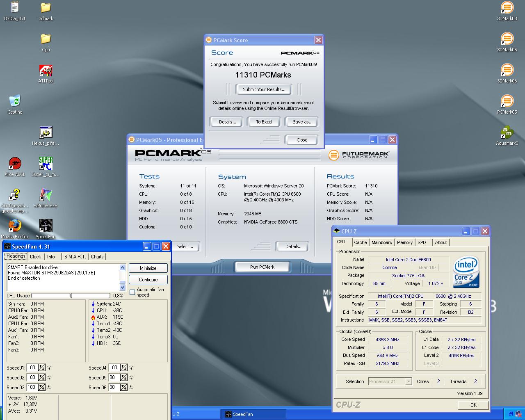The width and height of the screenshot is (525, 420).
Task: Close the PCMark Score dialog via Close button
Action: tap(302, 140)
